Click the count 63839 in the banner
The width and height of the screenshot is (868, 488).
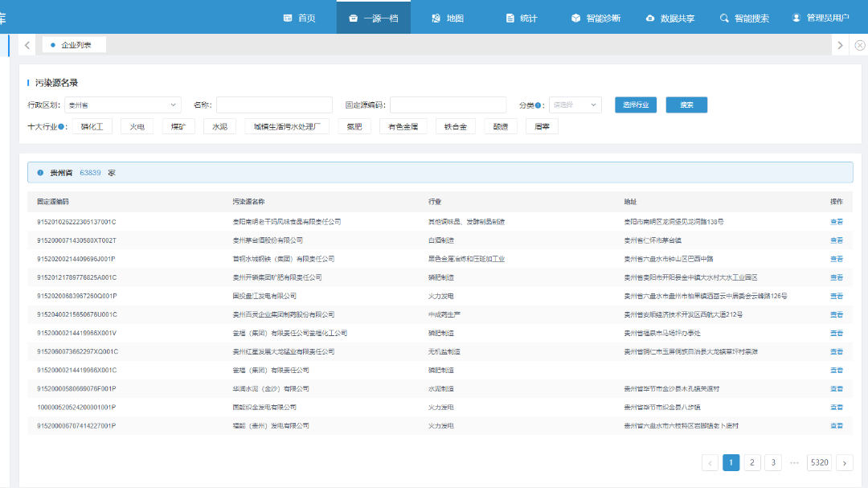pos(90,173)
